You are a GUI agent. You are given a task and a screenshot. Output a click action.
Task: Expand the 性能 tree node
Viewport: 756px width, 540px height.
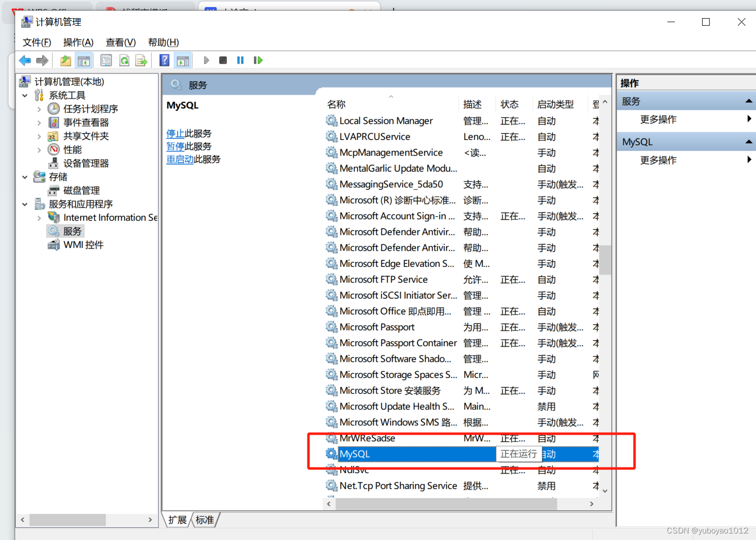pos(39,150)
